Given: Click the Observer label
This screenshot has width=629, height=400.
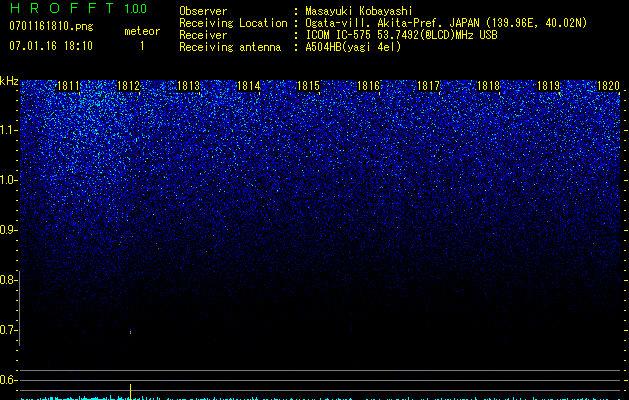Looking at the screenshot, I should (x=203, y=11).
